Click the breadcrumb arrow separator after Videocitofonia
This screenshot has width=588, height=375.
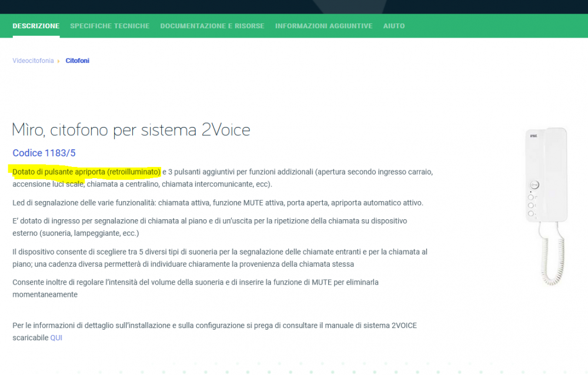pyautogui.click(x=58, y=61)
